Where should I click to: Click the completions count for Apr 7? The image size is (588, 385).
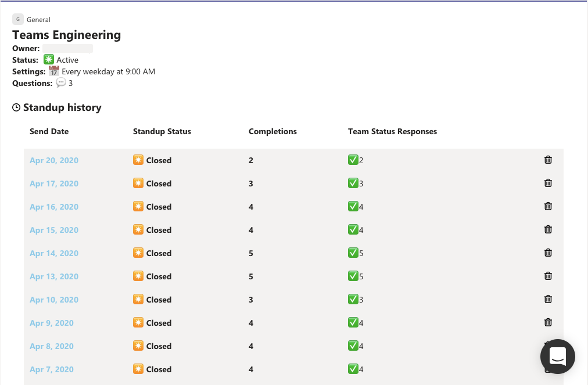[x=251, y=370]
